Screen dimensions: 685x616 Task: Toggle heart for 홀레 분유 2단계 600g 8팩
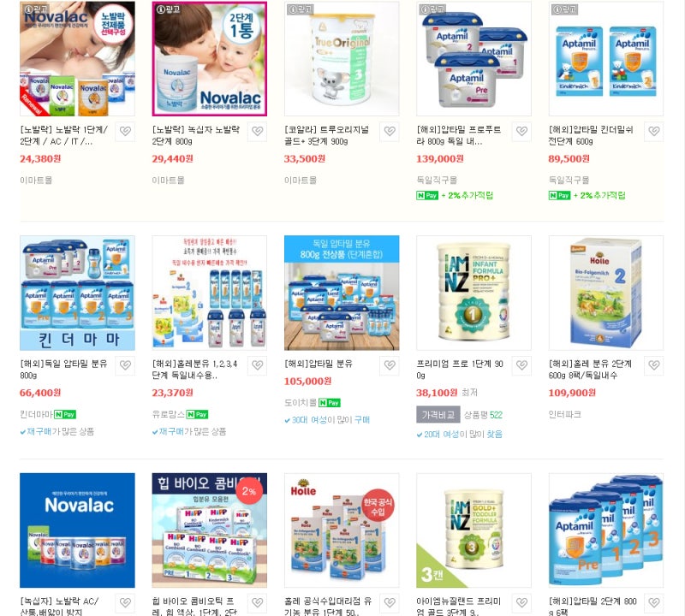(654, 365)
